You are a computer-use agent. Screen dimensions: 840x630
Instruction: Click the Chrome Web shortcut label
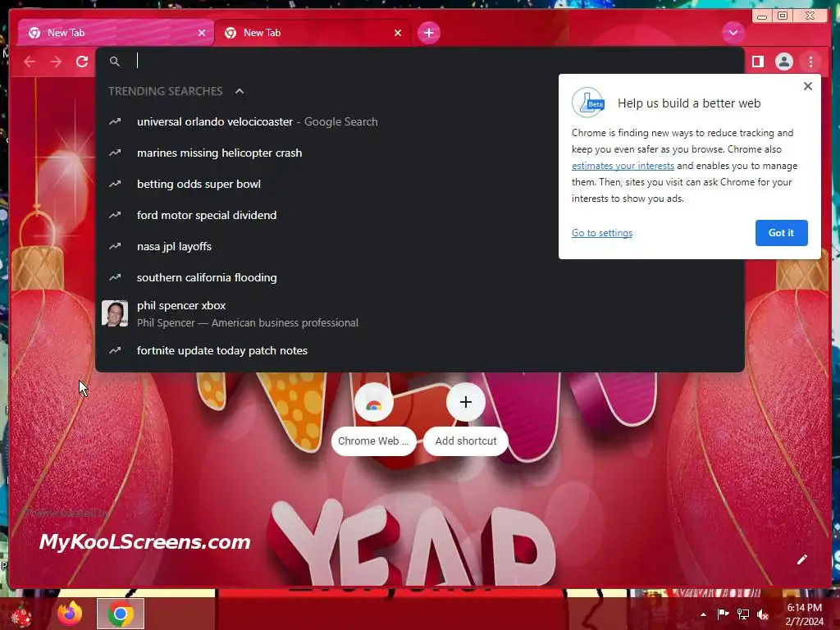coord(373,441)
